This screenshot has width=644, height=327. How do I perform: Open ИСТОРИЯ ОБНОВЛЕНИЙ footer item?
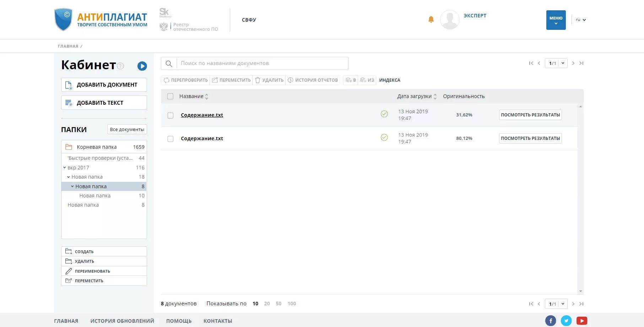(122, 321)
